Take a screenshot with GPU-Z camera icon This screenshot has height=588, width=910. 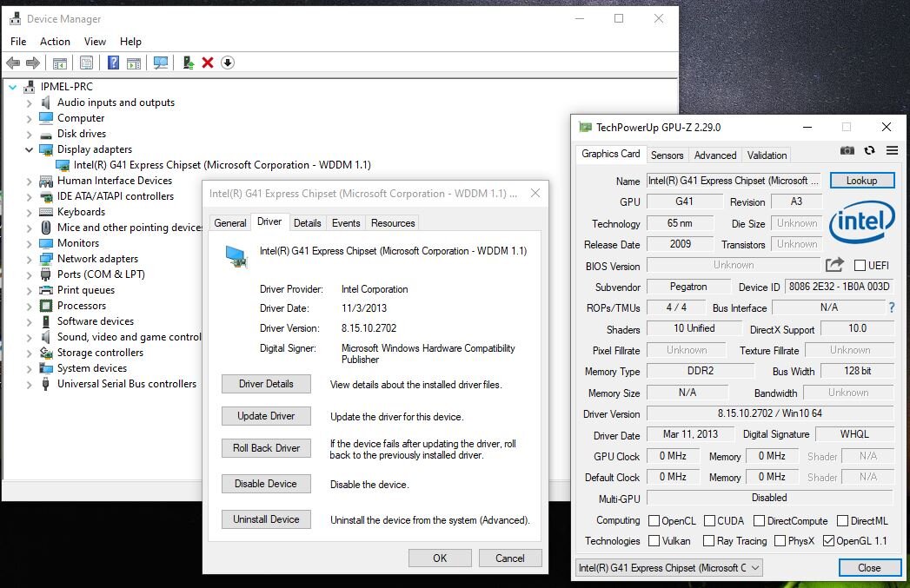coord(847,151)
